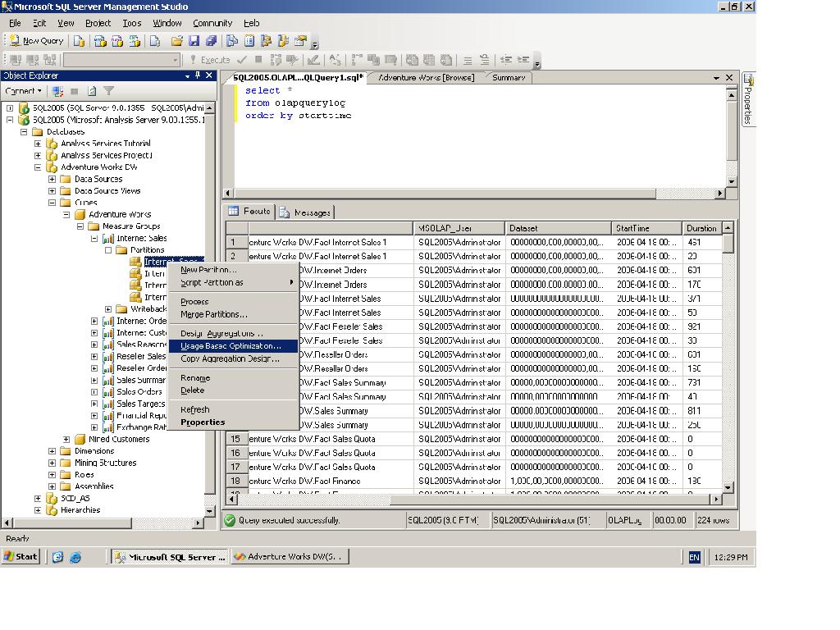Pin the Object Explorer panel with auto-hide pushpin
840x630 pixels.
(x=198, y=75)
